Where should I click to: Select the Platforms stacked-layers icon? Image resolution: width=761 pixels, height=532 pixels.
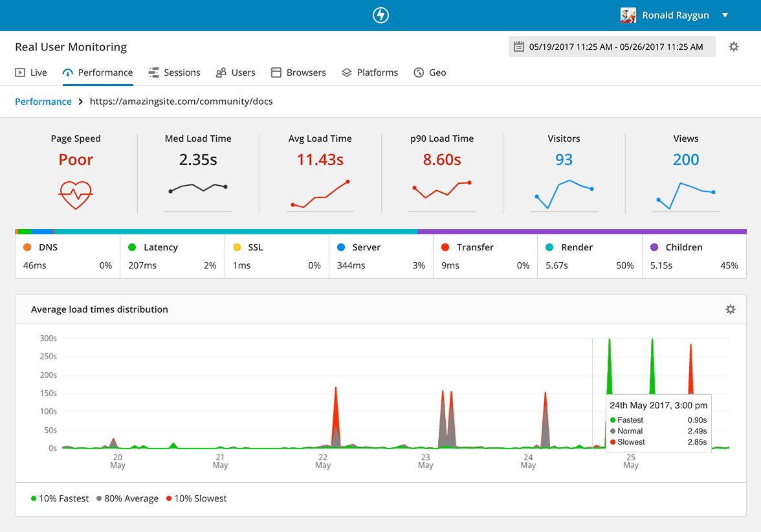pos(347,72)
